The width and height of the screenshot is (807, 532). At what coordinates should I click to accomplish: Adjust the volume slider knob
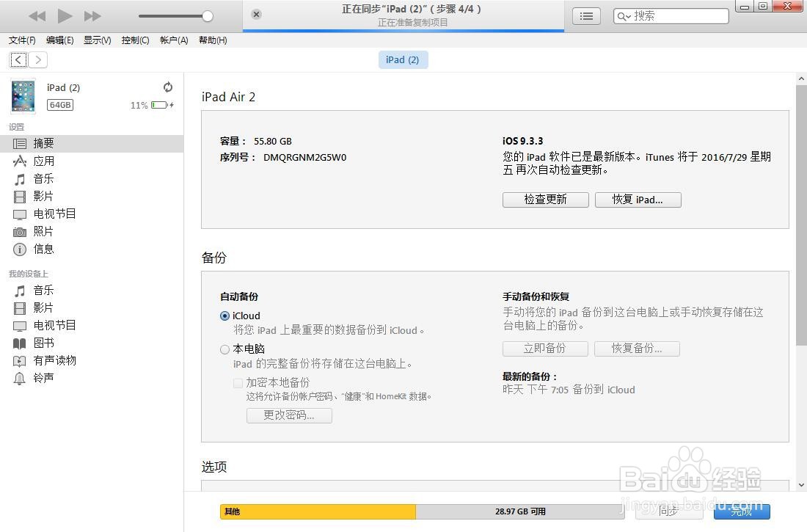pyautogui.click(x=208, y=16)
